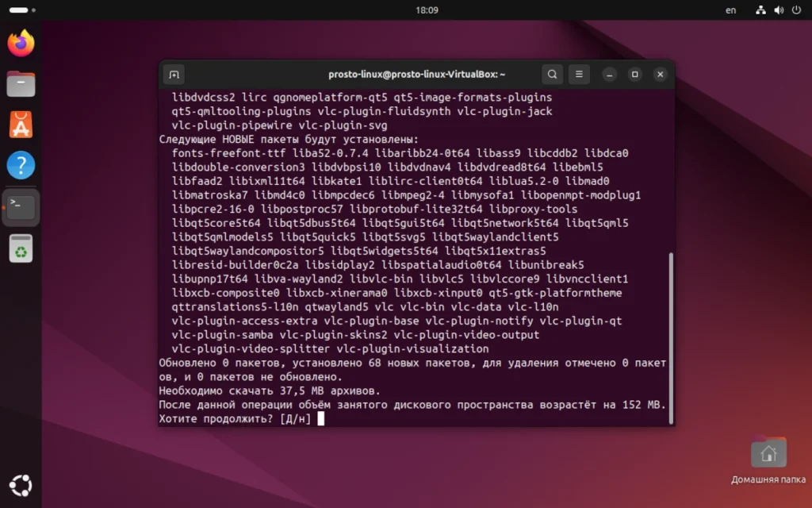The image size is (812, 508).
Task: Open terminal search with magnifier icon
Action: [x=552, y=74]
